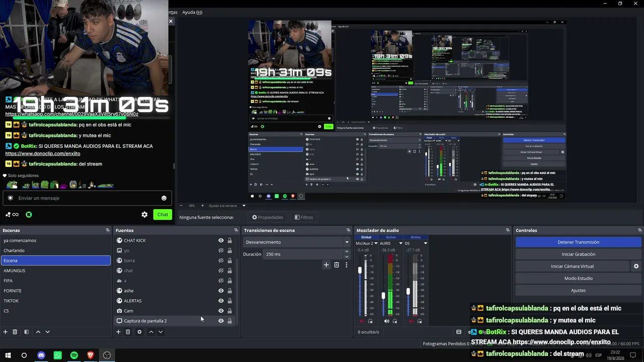Open Ajustes in Controles

pos(578,291)
